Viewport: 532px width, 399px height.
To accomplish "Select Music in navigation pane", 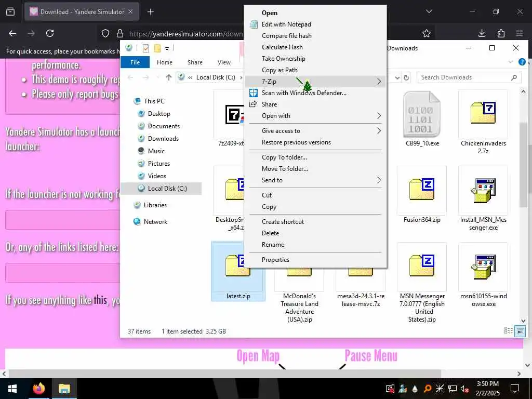I will [x=156, y=151].
